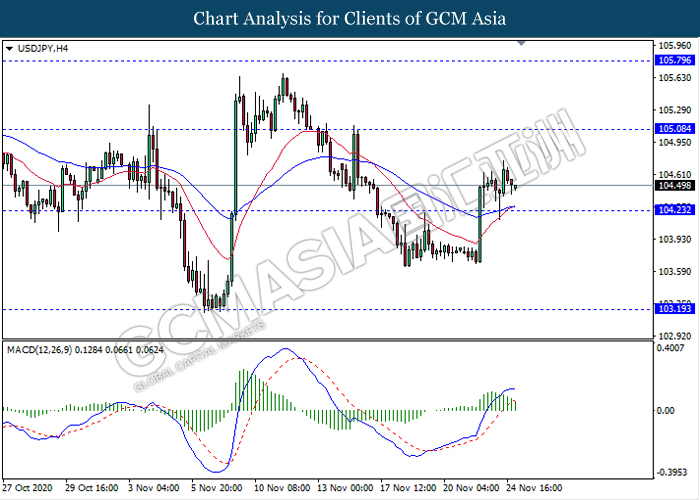Select the 105.796 price level tag

pos(671,61)
